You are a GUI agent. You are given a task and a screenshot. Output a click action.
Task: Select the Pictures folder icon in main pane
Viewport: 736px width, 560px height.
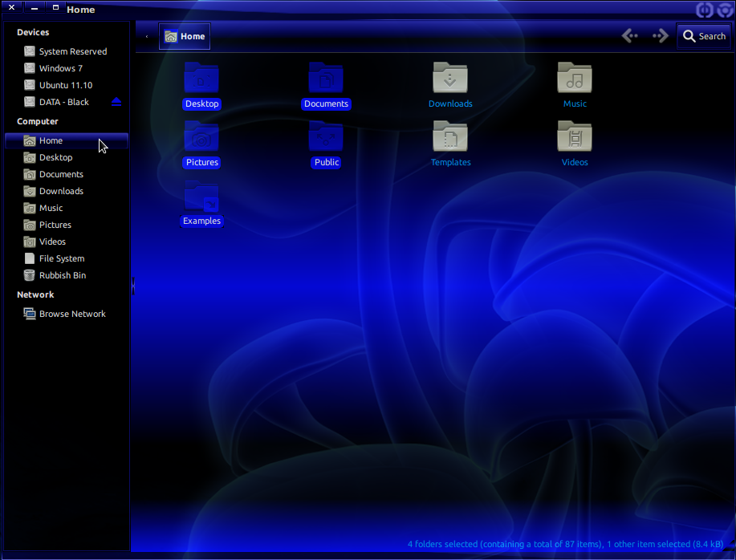click(201, 137)
